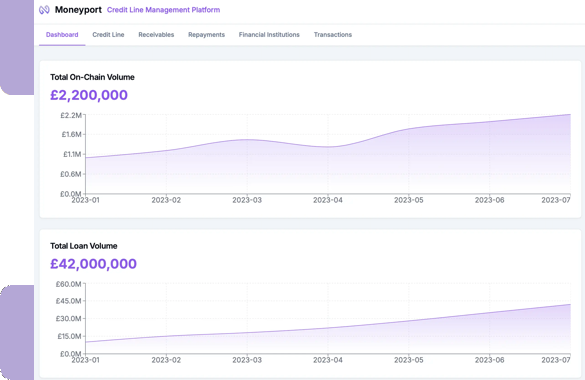
Task: Go to the Repayments tab
Action: point(206,35)
